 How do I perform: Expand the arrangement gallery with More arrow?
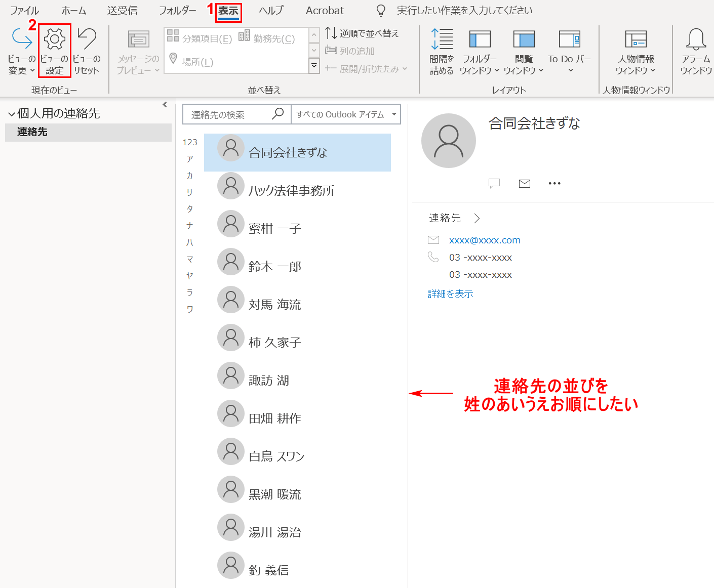314,65
